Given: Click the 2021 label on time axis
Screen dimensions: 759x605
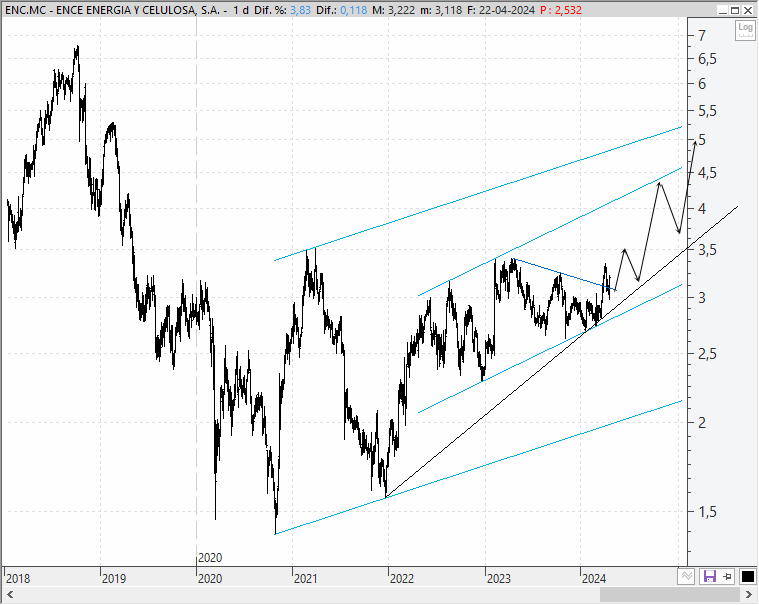Looking at the screenshot, I should pos(306,578).
